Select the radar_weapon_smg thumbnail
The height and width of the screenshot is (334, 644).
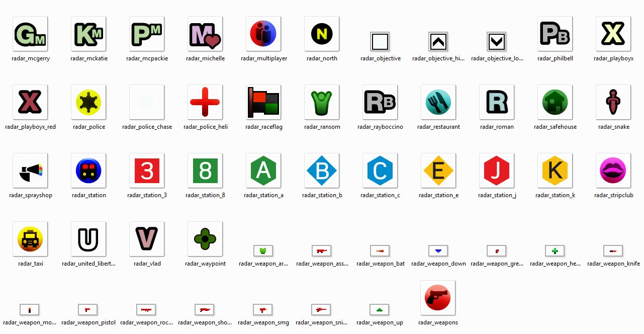pos(263,309)
